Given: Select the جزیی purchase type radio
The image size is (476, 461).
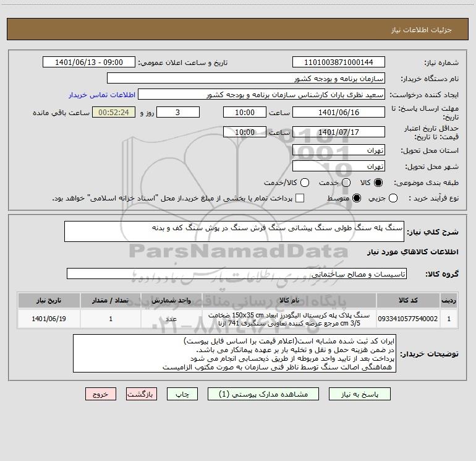Looking at the screenshot, I should click(x=393, y=198).
